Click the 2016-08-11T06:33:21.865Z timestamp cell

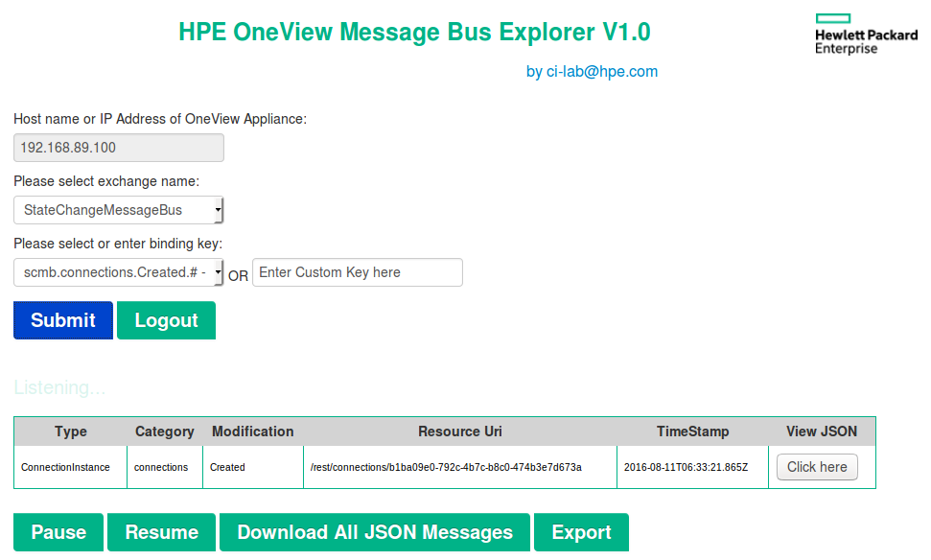click(692, 467)
